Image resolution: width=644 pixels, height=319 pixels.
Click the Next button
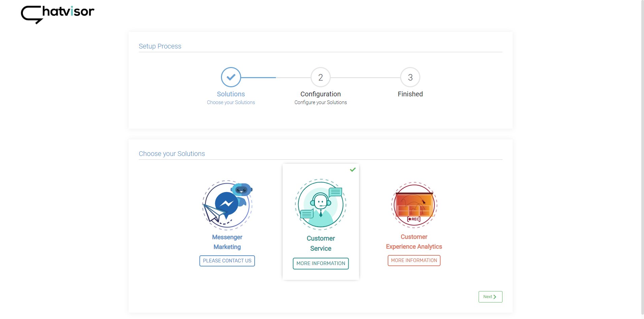point(490,297)
